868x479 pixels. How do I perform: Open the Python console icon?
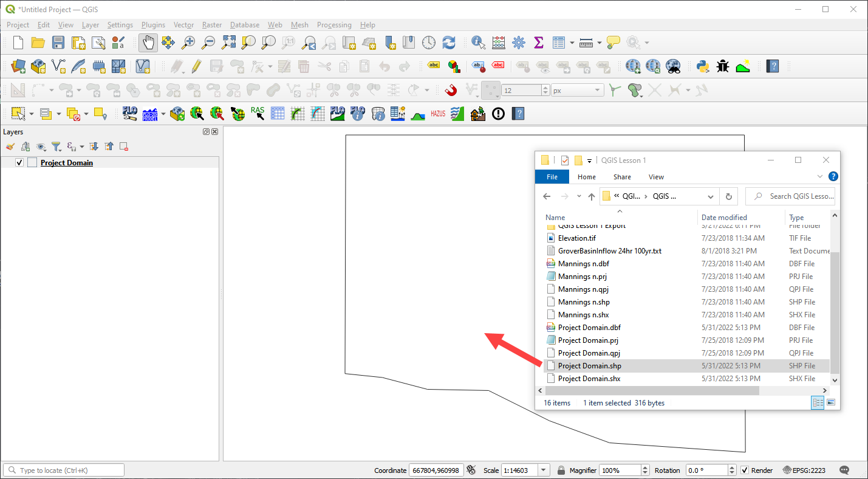tap(703, 66)
